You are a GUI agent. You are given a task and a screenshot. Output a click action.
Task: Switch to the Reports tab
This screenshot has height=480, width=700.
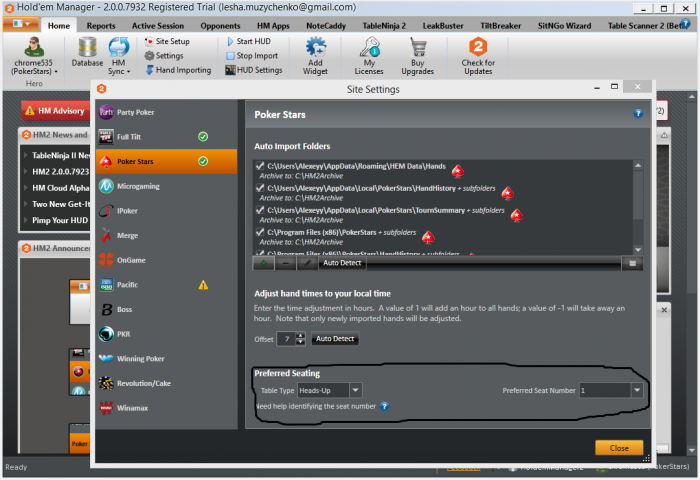pyautogui.click(x=101, y=26)
